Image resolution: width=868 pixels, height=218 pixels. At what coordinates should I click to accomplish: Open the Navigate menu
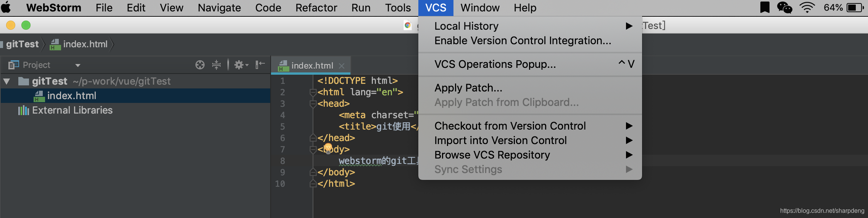219,8
